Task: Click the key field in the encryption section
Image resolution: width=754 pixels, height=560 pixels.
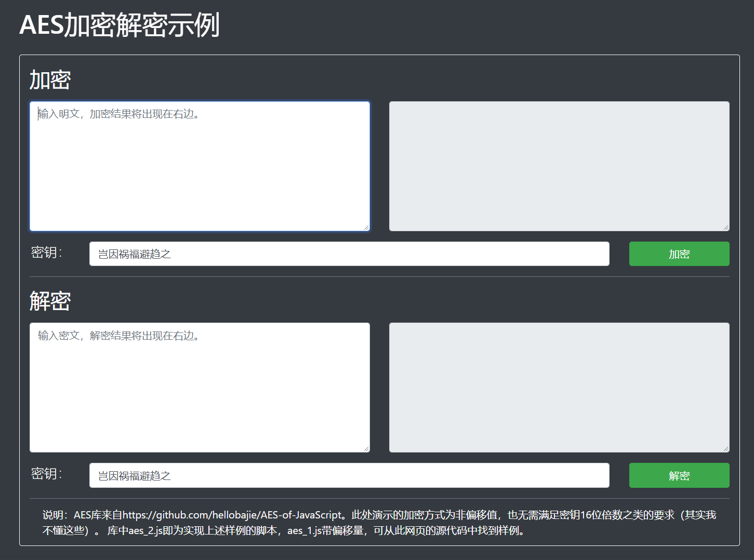Action: click(349, 254)
